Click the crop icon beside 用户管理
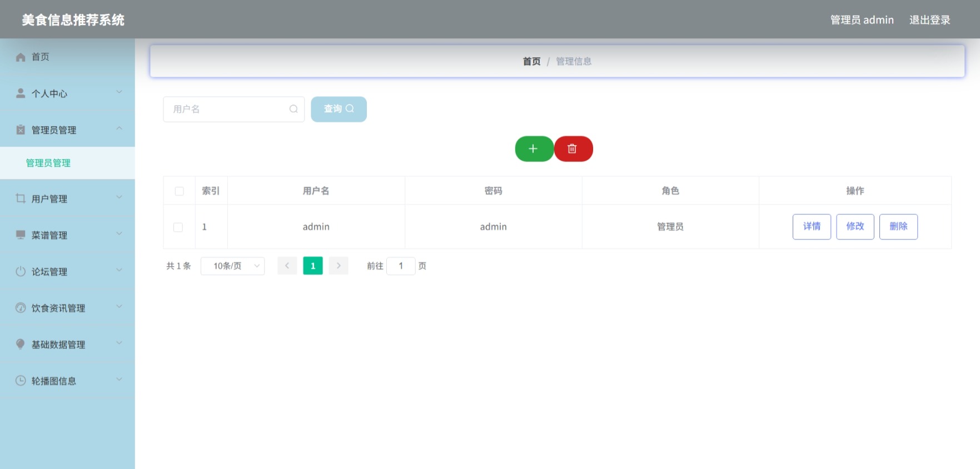This screenshot has height=469, width=980. pos(21,198)
